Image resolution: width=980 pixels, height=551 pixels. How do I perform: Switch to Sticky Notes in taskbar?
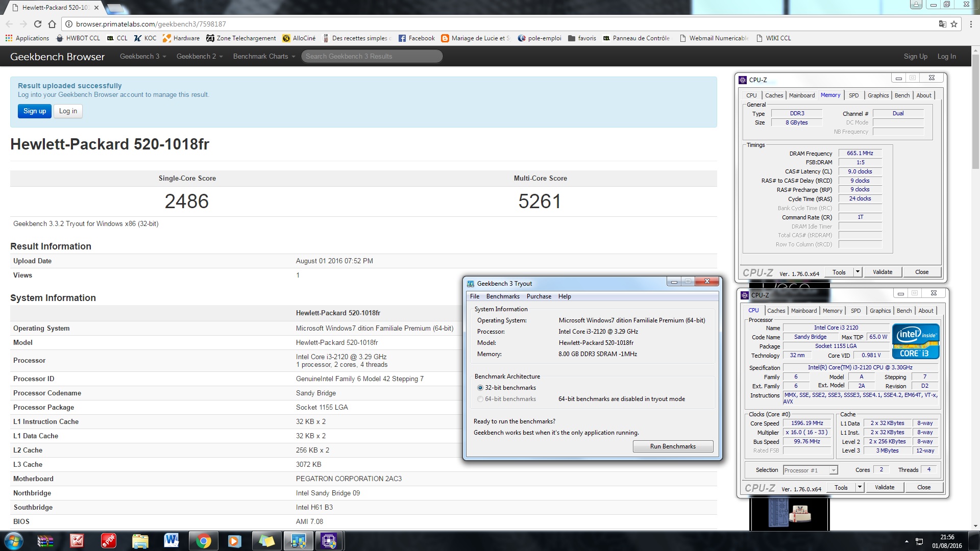coord(266,541)
